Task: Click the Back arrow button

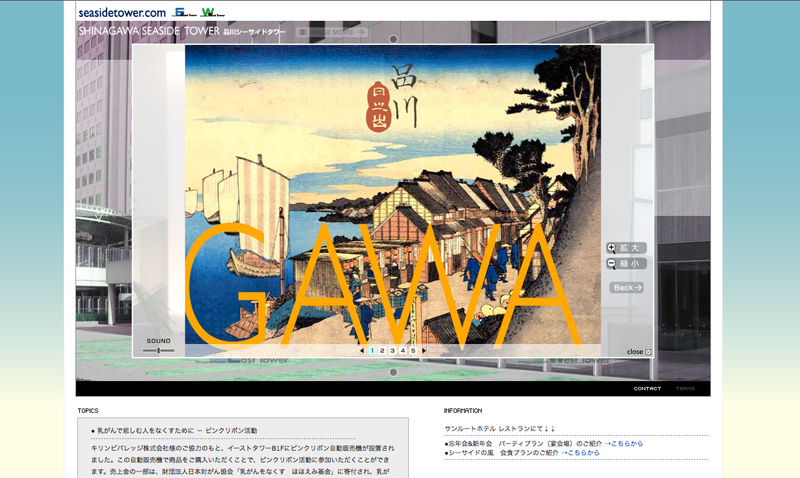Action: 627,288
